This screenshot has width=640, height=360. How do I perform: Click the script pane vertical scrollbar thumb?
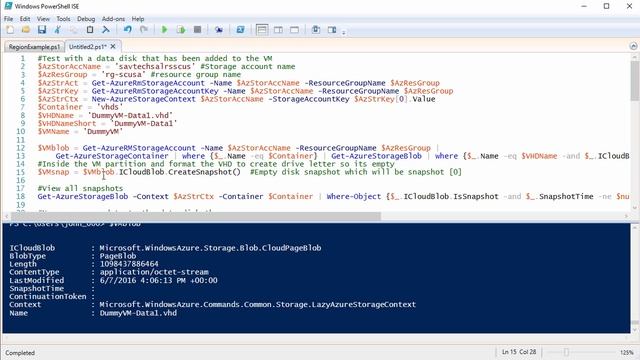pos(634,80)
